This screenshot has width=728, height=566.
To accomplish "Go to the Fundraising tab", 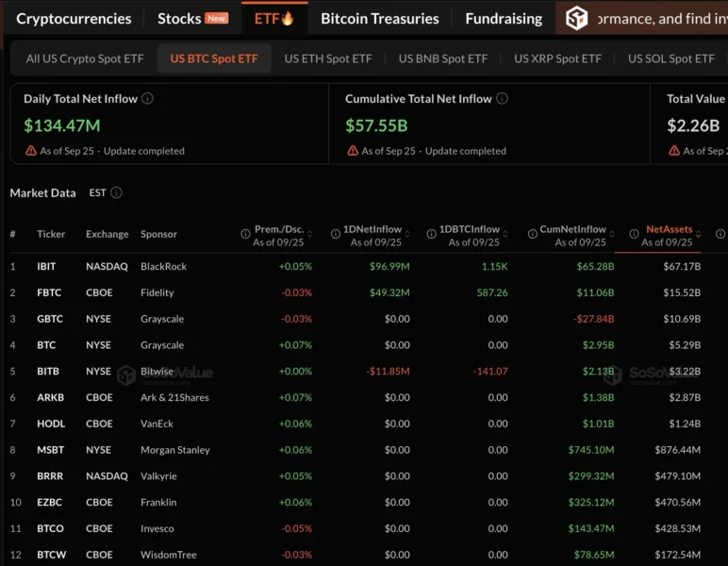I will tap(504, 19).
